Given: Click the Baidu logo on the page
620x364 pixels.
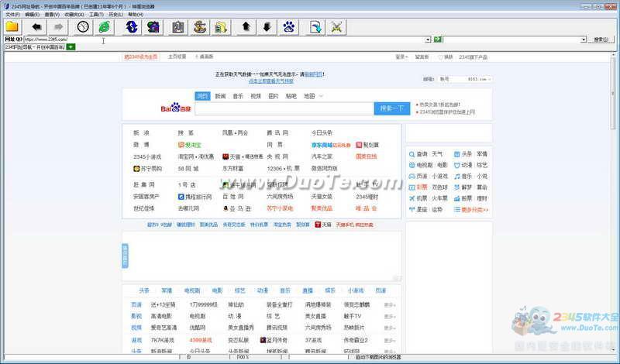Looking at the screenshot, I should pyautogui.click(x=176, y=108).
